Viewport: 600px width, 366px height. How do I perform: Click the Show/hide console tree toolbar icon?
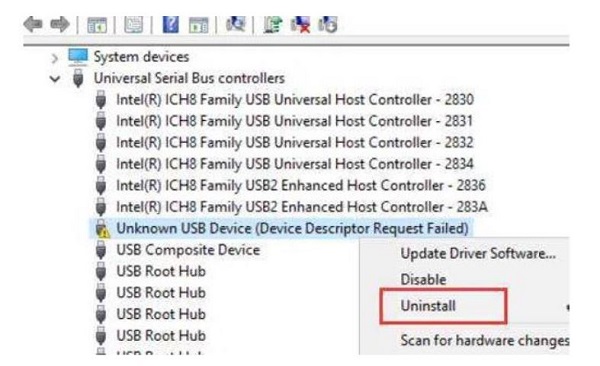[97, 25]
